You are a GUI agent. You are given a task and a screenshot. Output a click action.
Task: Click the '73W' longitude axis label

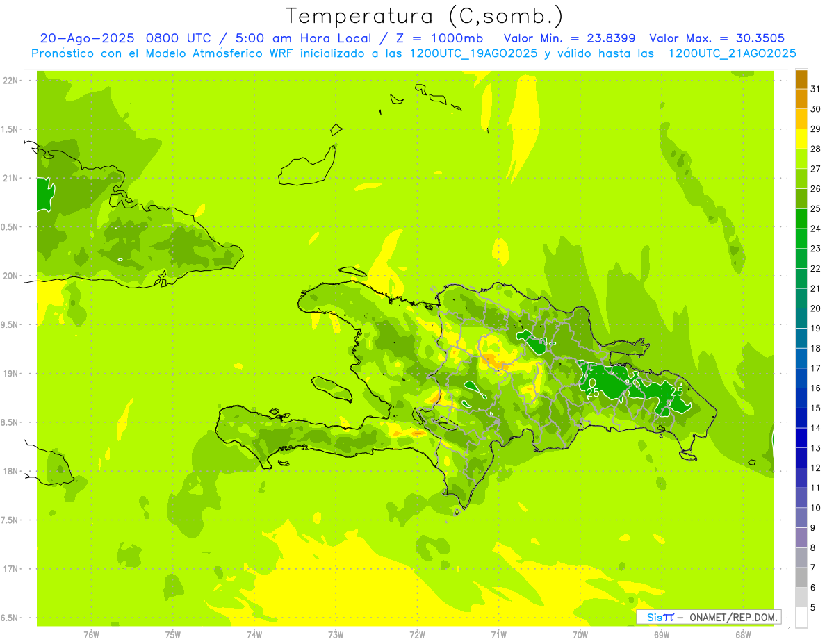point(336,635)
